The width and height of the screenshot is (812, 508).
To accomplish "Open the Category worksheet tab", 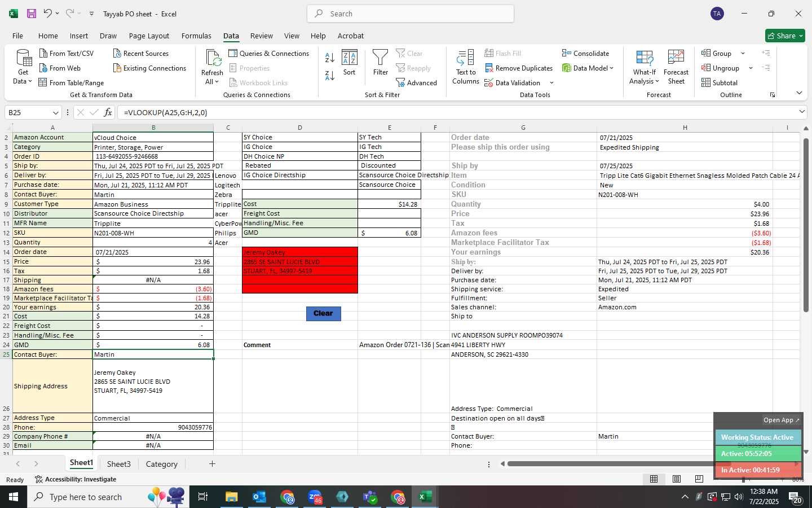I will point(162,464).
